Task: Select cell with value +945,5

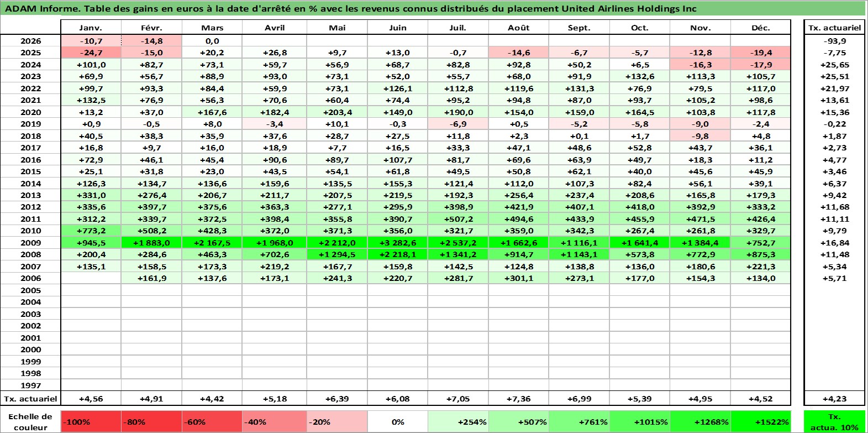Action: click(91, 243)
